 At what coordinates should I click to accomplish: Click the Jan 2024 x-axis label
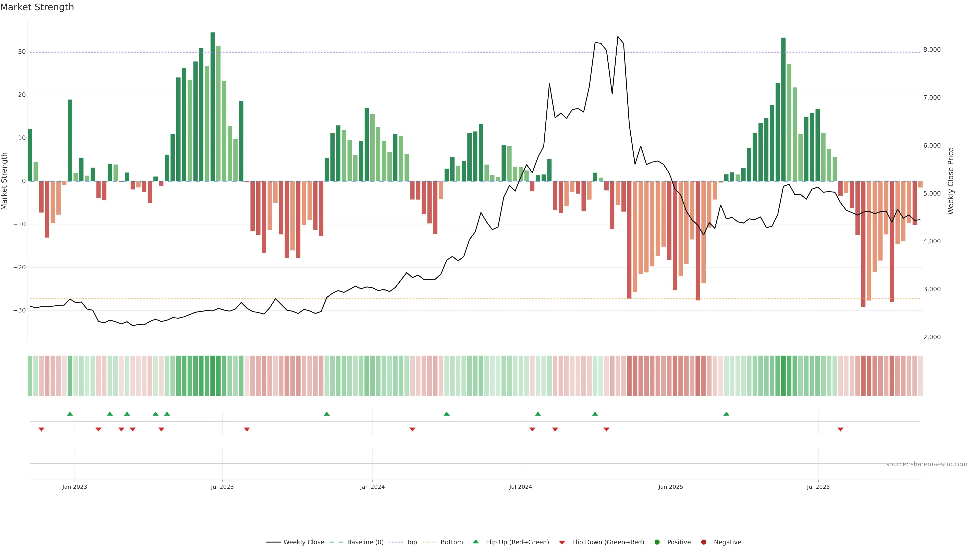tap(372, 487)
